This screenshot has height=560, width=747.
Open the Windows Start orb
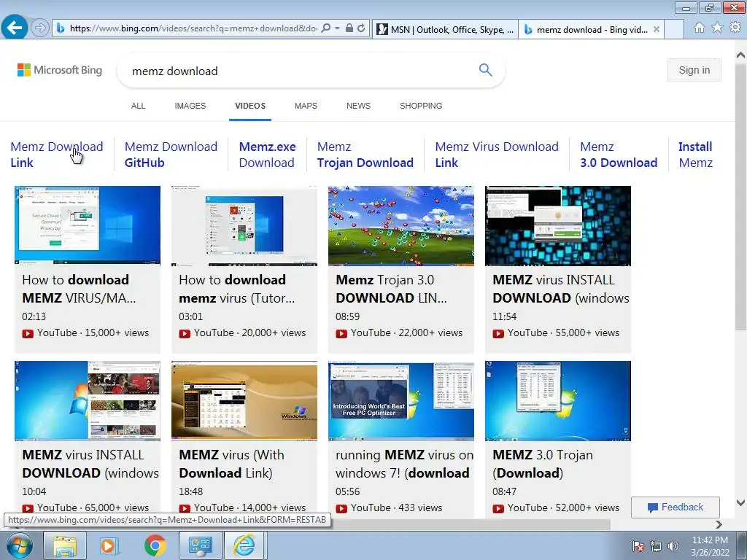click(19, 545)
